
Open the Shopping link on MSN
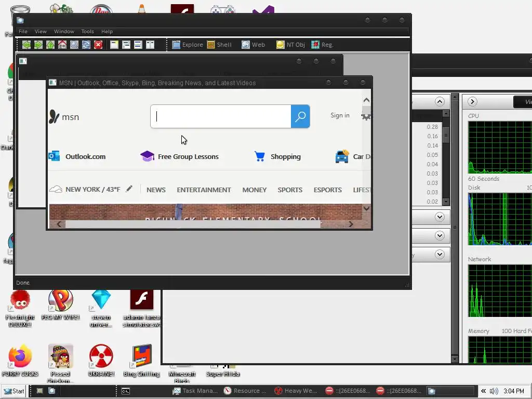[x=277, y=156]
